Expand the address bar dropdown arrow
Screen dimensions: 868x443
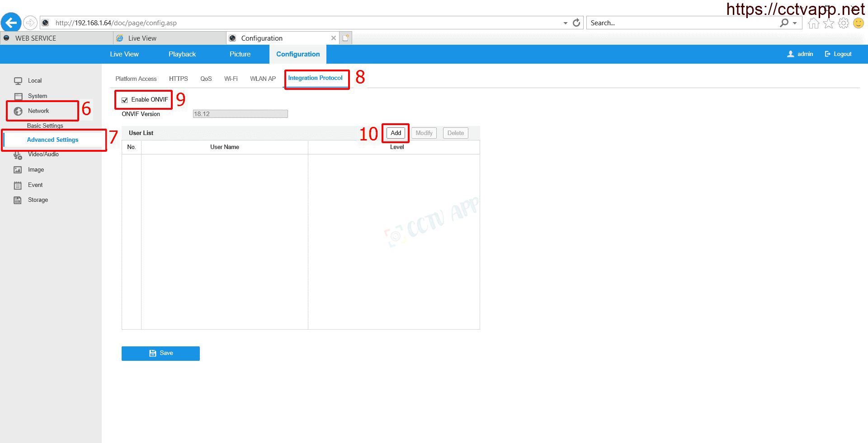[565, 23]
